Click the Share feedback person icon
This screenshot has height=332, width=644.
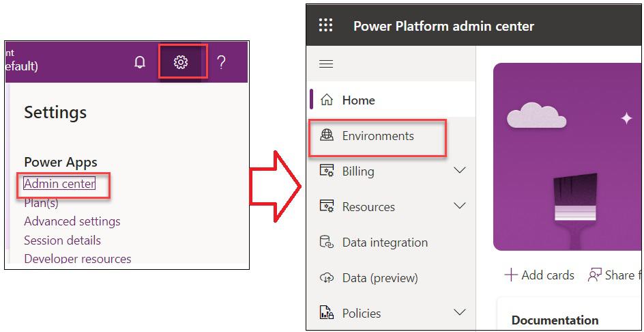[595, 275]
